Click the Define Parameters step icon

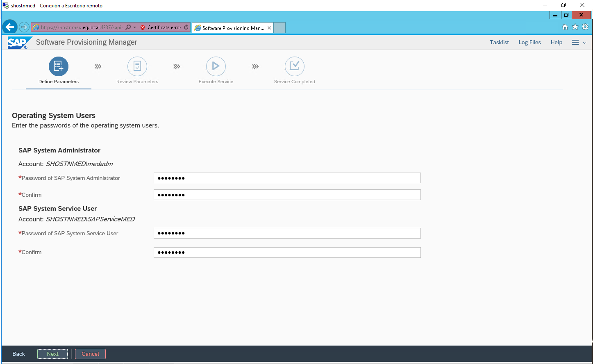click(59, 66)
